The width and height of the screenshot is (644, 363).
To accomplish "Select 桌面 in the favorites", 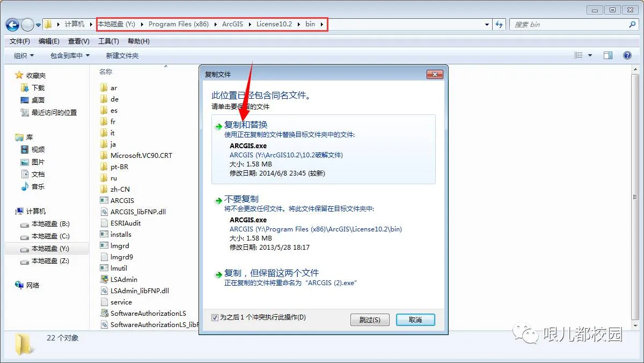I will tap(33, 100).
